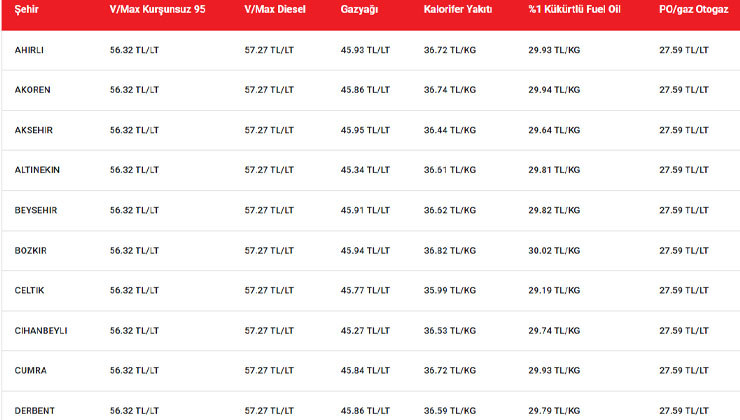Select the AKOREN city name
This screenshot has width=740, height=420.
pos(33,89)
